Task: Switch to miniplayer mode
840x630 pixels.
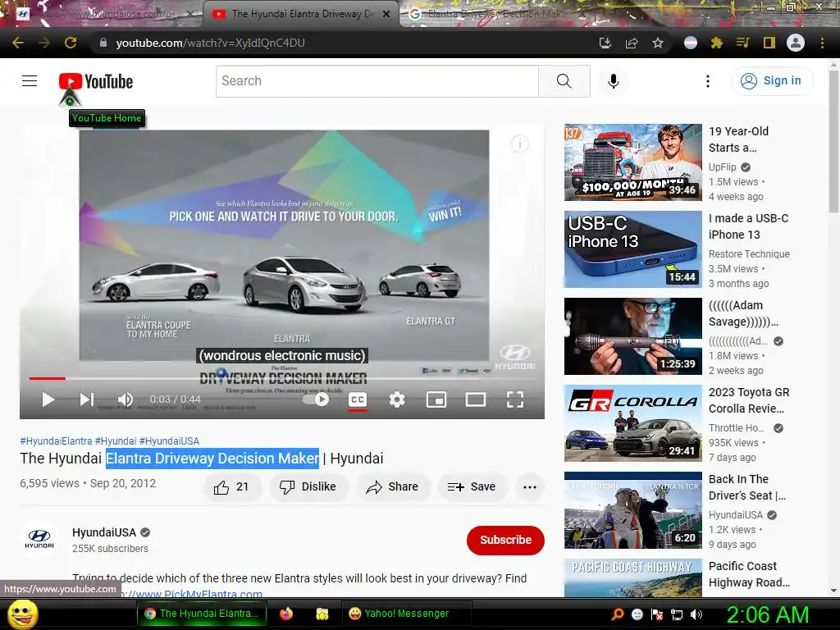Action: pyautogui.click(x=436, y=399)
